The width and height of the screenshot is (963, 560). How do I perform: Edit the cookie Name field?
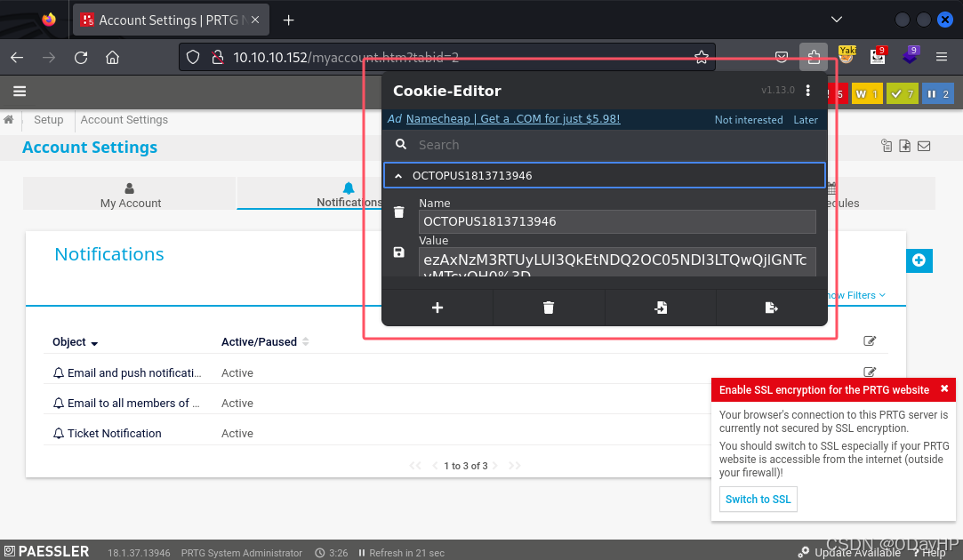click(x=617, y=221)
